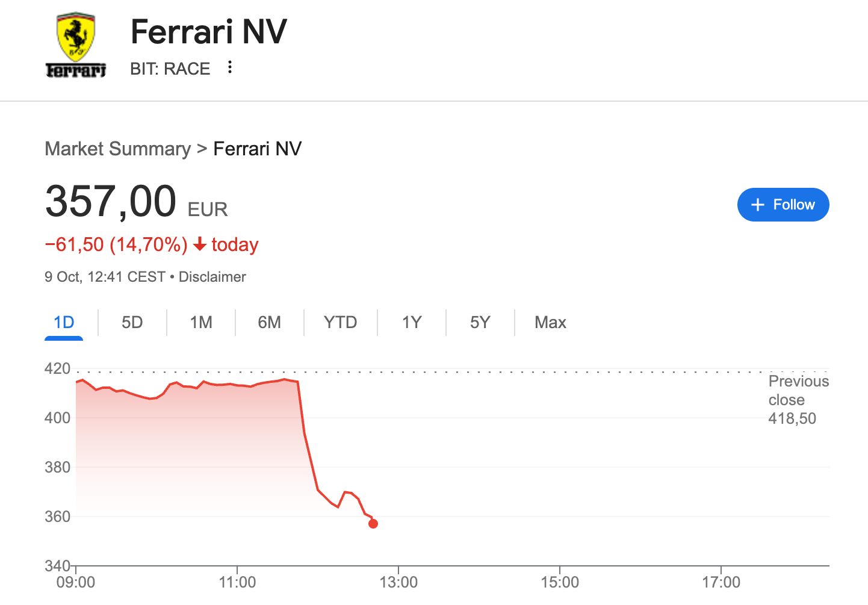The height and width of the screenshot is (605, 868).
Task: Switch to the 5Y chart tab
Action: pos(480,323)
